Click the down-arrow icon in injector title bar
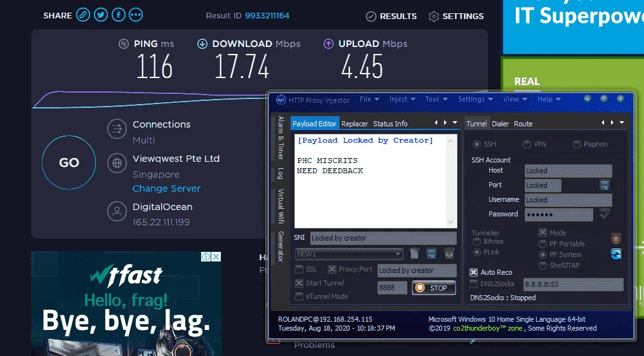 588,98
